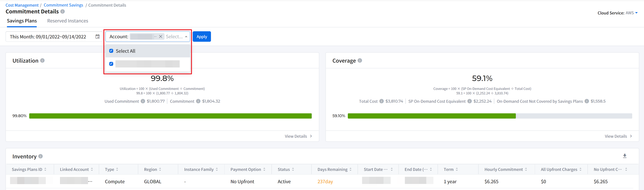Go to Commitment Savings breadcrumb
The height and width of the screenshot is (190, 644).
click(x=63, y=5)
